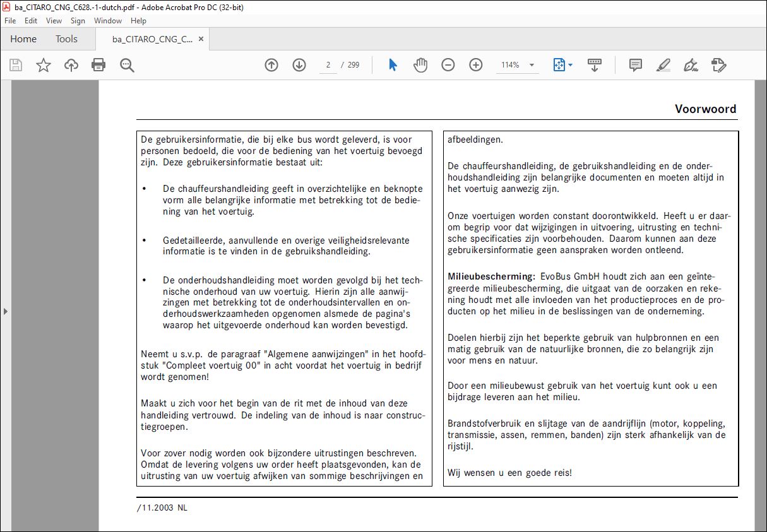This screenshot has width=767, height=532.
Task: Select the arrow selection tool
Action: click(x=393, y=65)
